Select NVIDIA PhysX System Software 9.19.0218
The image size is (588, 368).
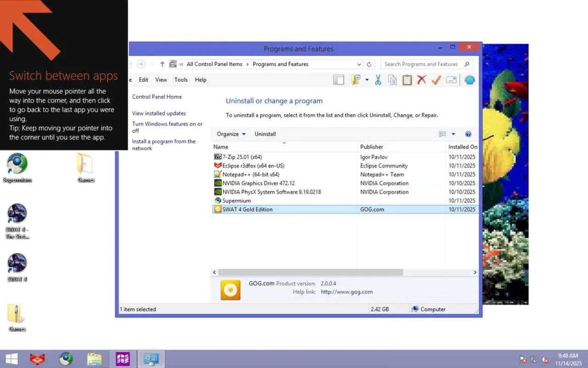(345, 192)
